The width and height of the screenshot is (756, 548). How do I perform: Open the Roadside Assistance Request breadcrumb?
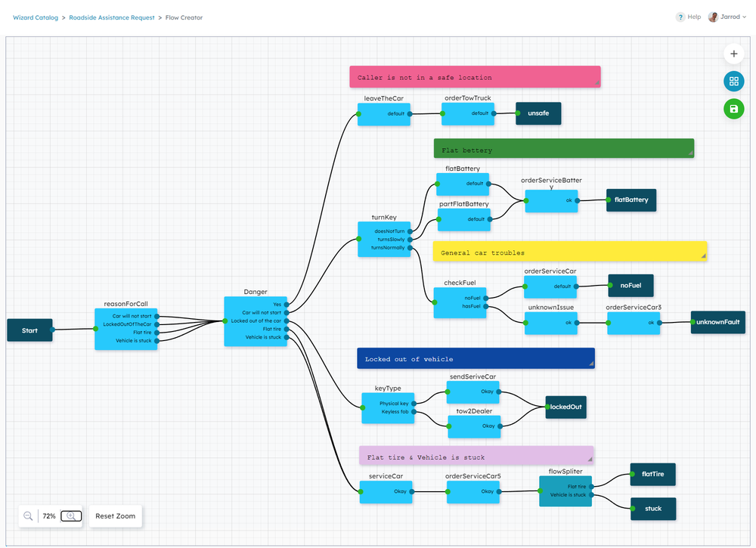(112, 17)
